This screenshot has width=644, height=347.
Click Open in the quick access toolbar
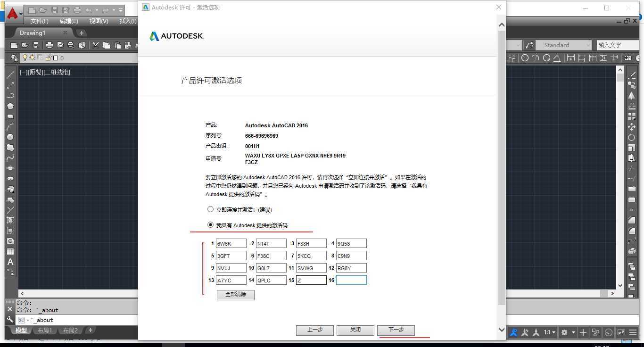pos(43,10)
